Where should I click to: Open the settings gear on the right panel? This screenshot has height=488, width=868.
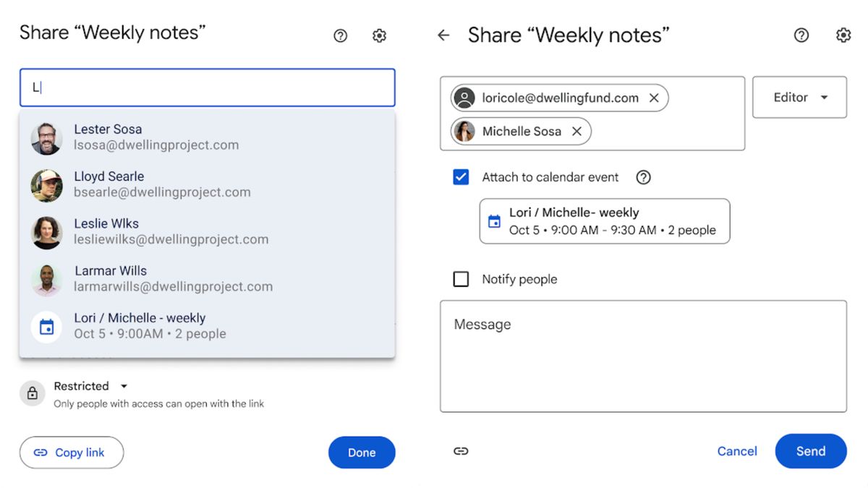(x=843, y=35)
